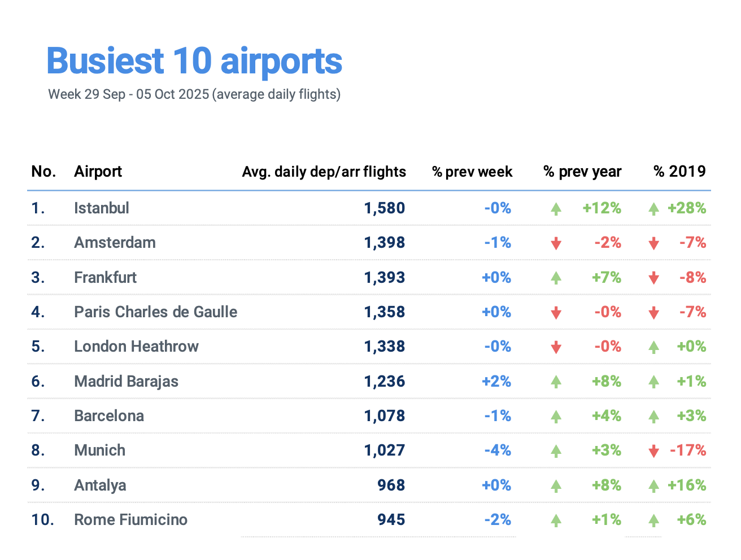This screenshot has width=741, height=560.
Task: Select the Madrid Barajas row name
Action: click(x=126, y=382)
